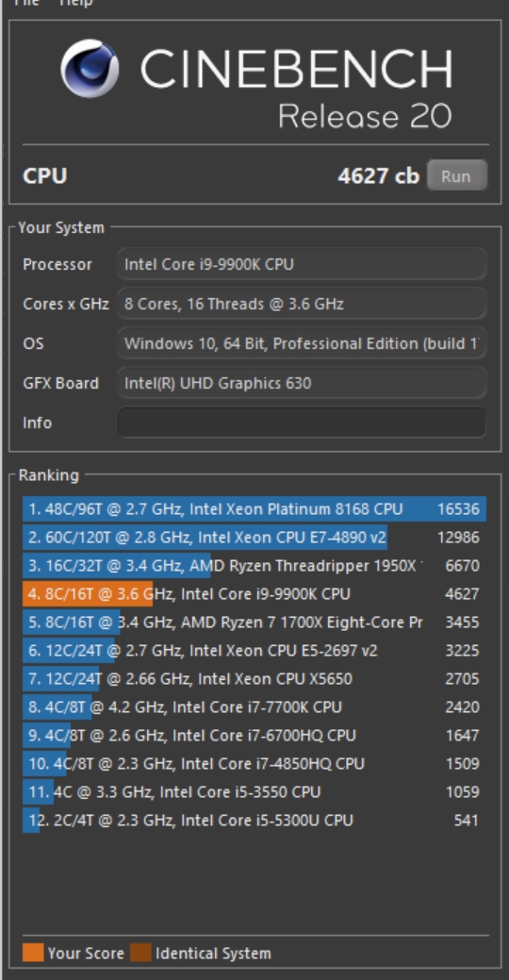
Task: Click the Cores x GHz field
Action: tap(301, 304)
